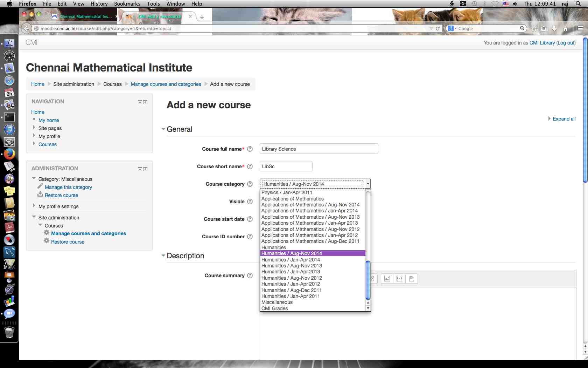
Task: Open Firefox hamburger menu
Action: [x=581, y=29]
